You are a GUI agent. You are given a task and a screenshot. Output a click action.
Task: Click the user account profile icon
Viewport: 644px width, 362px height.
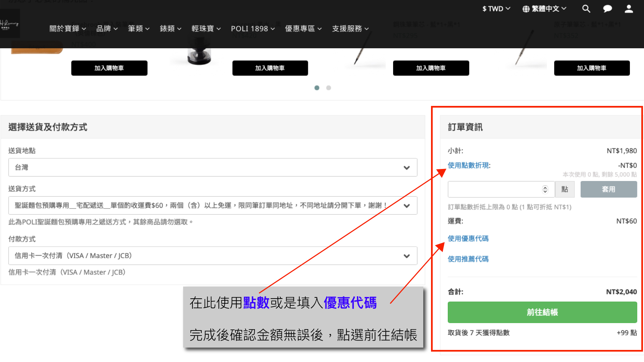tap(629, 9)
